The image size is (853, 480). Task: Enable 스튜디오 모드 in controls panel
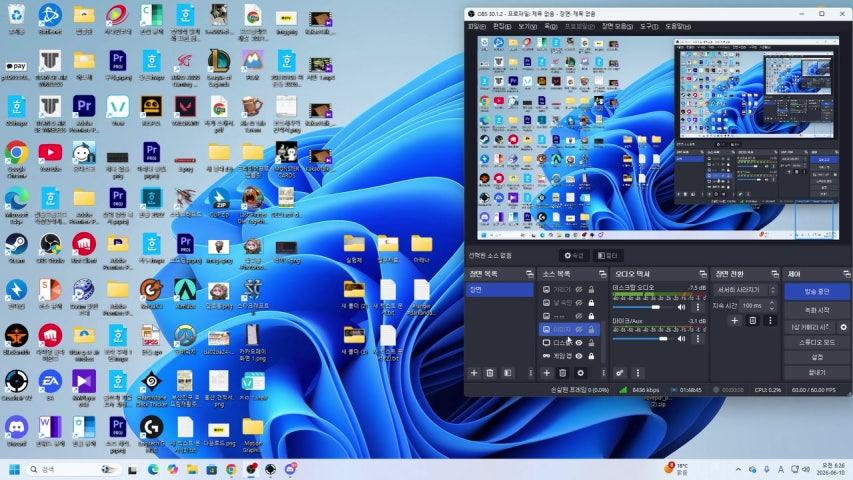tap(817, 342)
